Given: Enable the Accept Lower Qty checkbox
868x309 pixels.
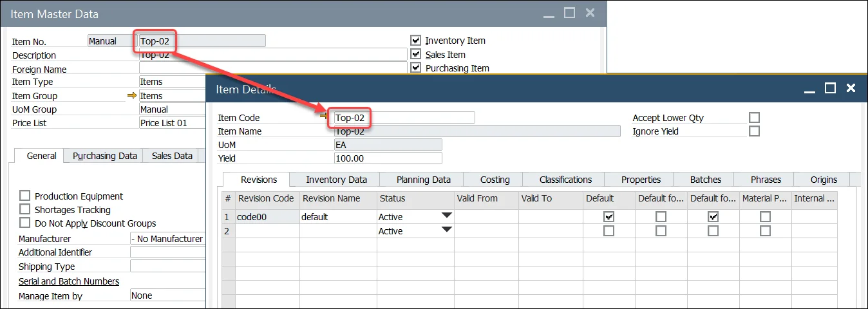Looking at the screenshot, I should pos(754,118).
